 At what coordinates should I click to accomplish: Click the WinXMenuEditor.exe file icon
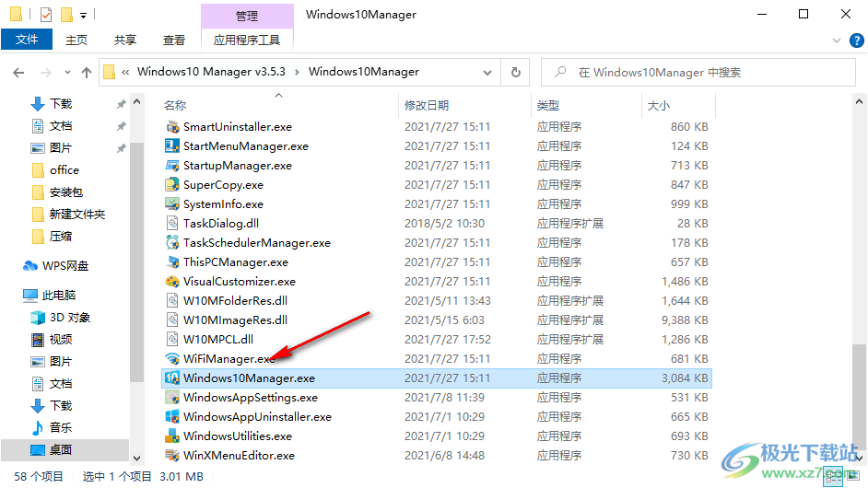click(x=172, y=456)
